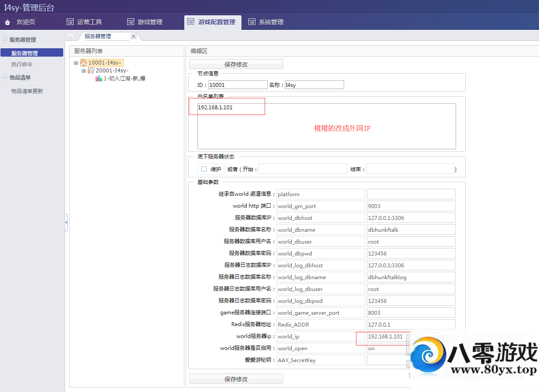539x392 pixels.
Task: Click the top 保存修改 button
Action: [236, 64]
